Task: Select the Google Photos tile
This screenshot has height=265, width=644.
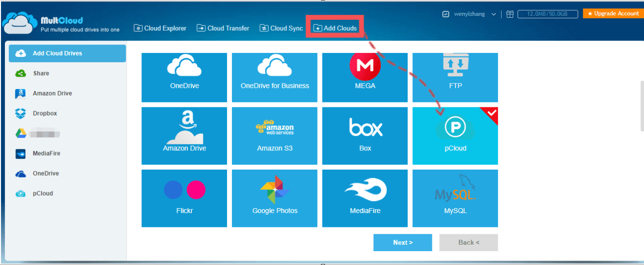Action: (275, 198)
